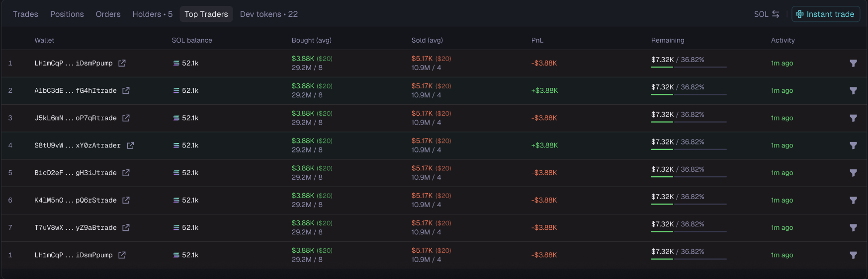Switch to the Trades tab
This screenshot has width=868, height=279.
point(25,14)
